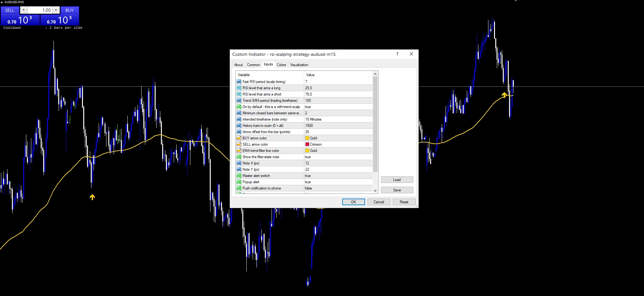
Task: Click the Gold swatch for BUY arrow color
Action: click(x=307, y=138)
